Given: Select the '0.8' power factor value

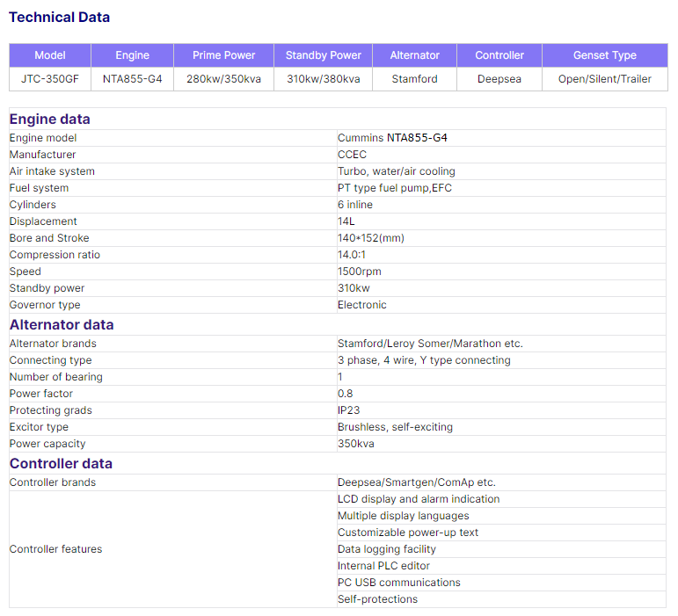Looking at the screenshot, I should tap(345, 394).
